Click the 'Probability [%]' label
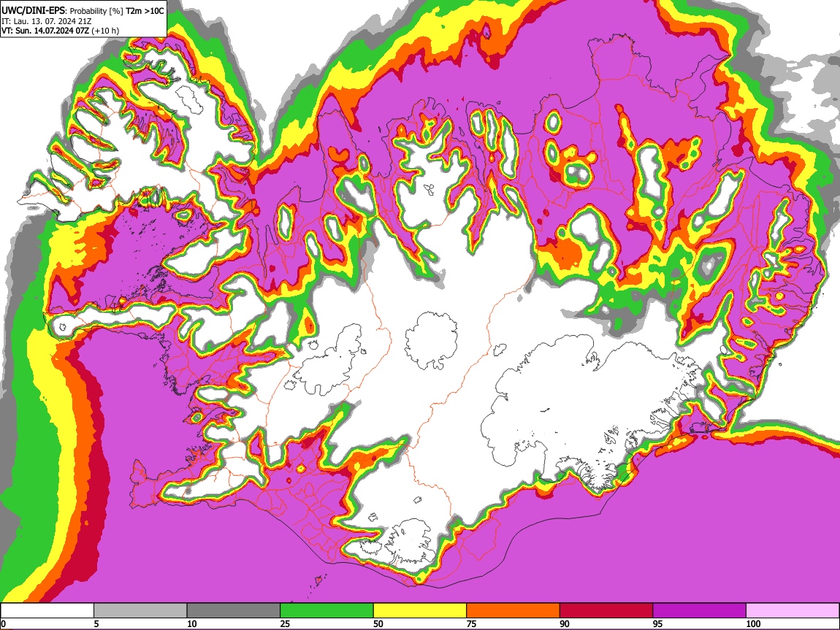This screenshot has height=630, width=840. click(x=96, y=11)
